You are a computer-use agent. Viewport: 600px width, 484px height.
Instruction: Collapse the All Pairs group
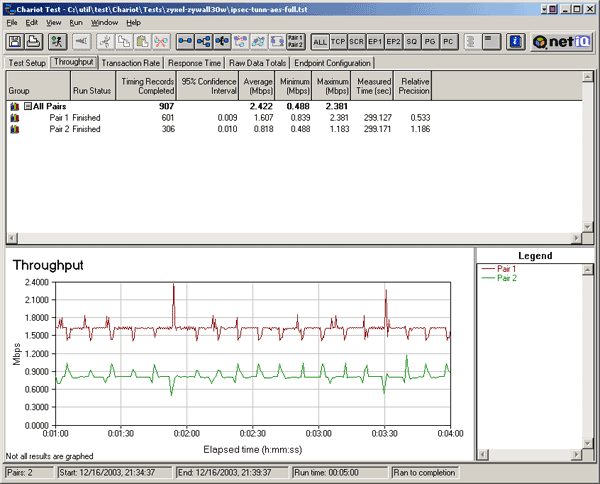click(x=29, y=105)
